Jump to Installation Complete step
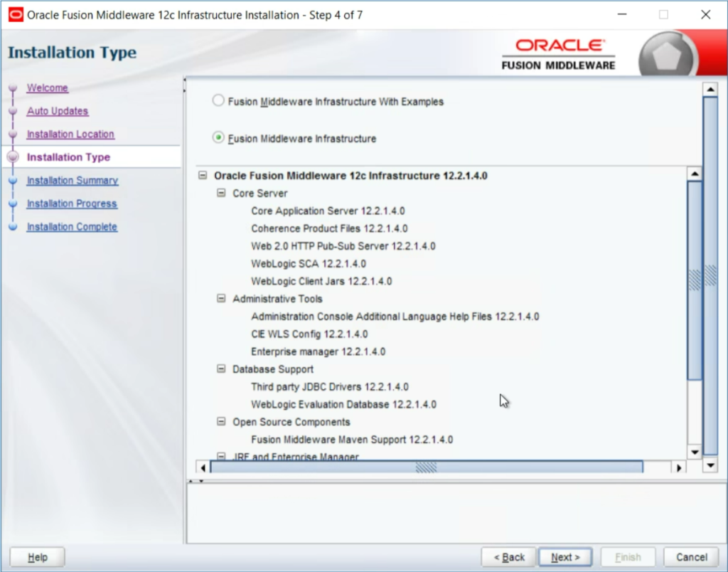The width and height of the screenshot is (728, 572). click(x=72, y=227)
